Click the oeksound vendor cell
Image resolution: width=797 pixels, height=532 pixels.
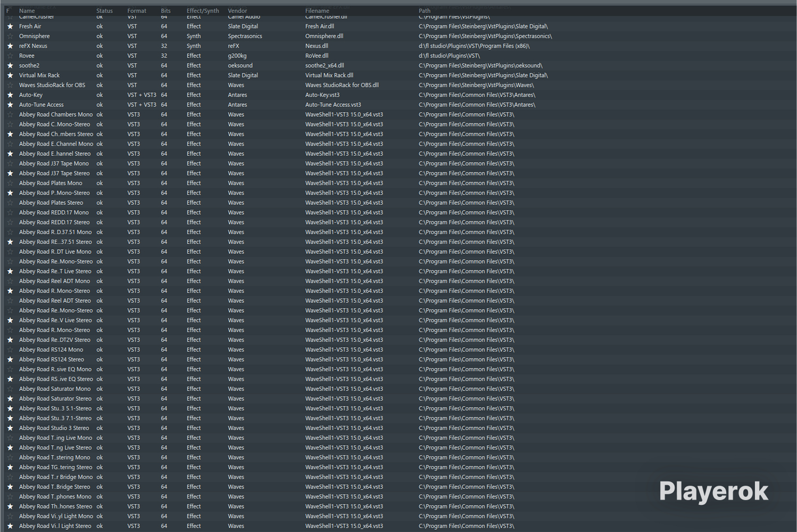(240, 65)
